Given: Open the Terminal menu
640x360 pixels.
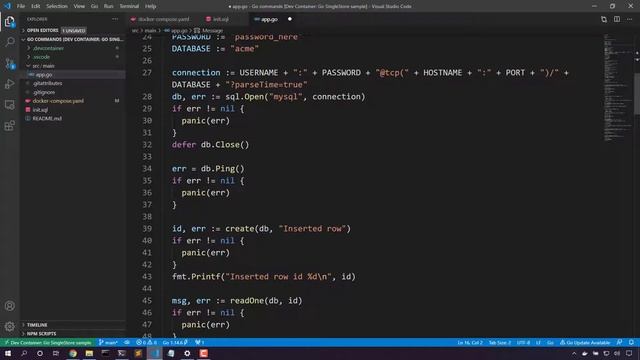Looking at the screenshot, I should coord(129,6).
